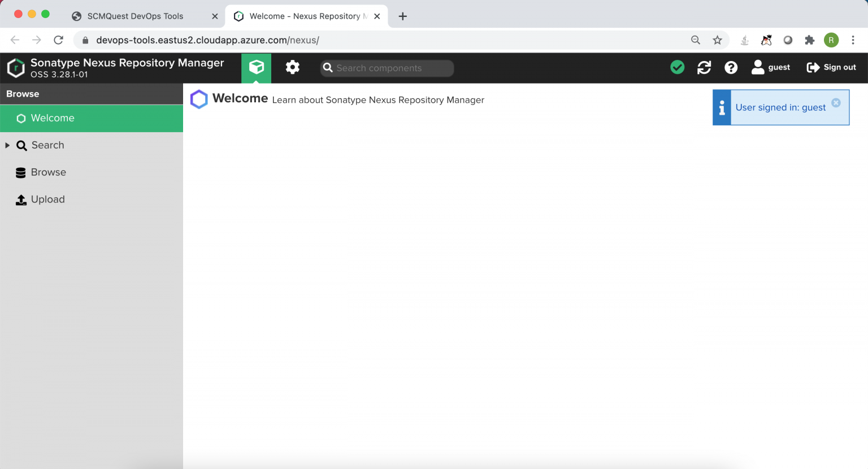This screenshot has height=469, width=868.
Task: Bookmark the page with the star icon
Action: pos(718,40)
